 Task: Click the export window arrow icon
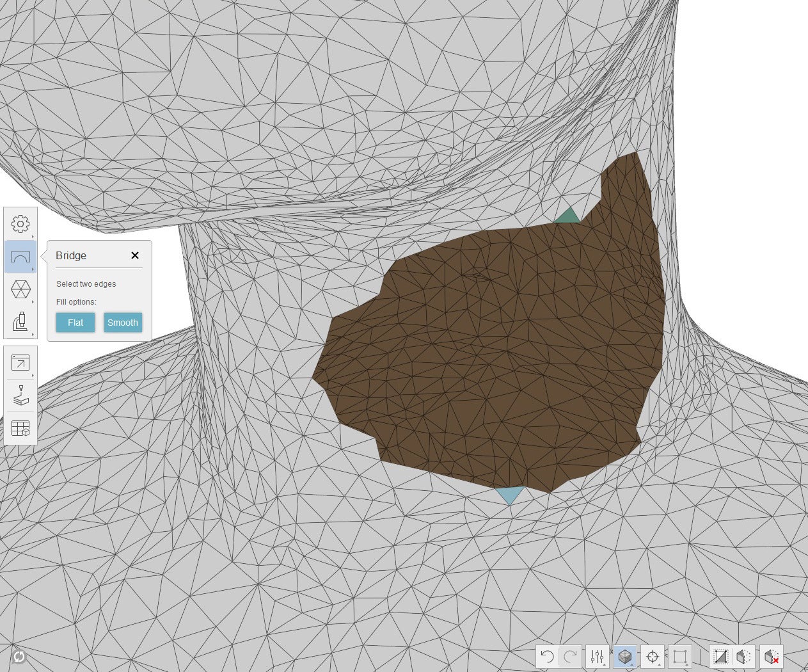pyautogui.click(x=20, y=363)
